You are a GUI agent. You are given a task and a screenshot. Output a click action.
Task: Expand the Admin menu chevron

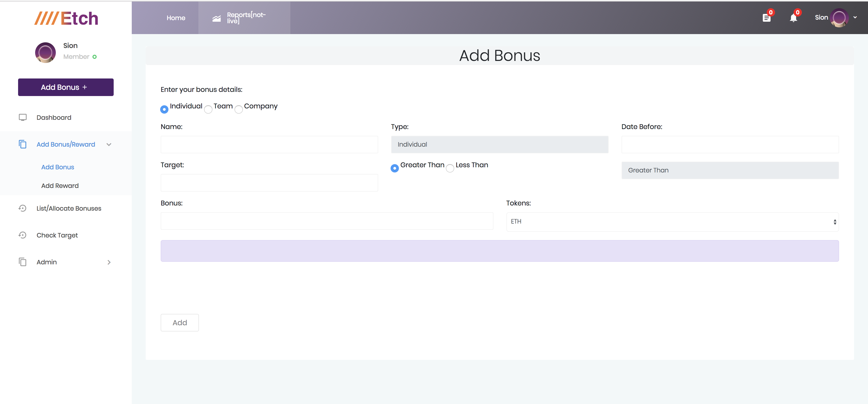109,262
